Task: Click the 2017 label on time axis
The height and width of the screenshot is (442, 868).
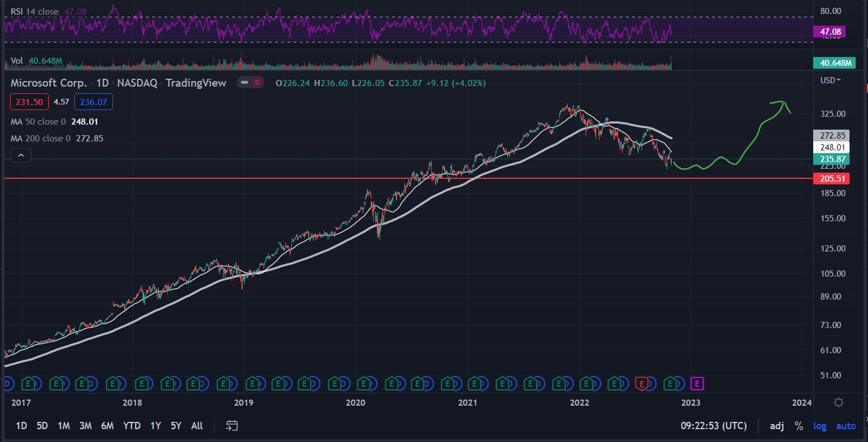Action: [x=21, y=402]
